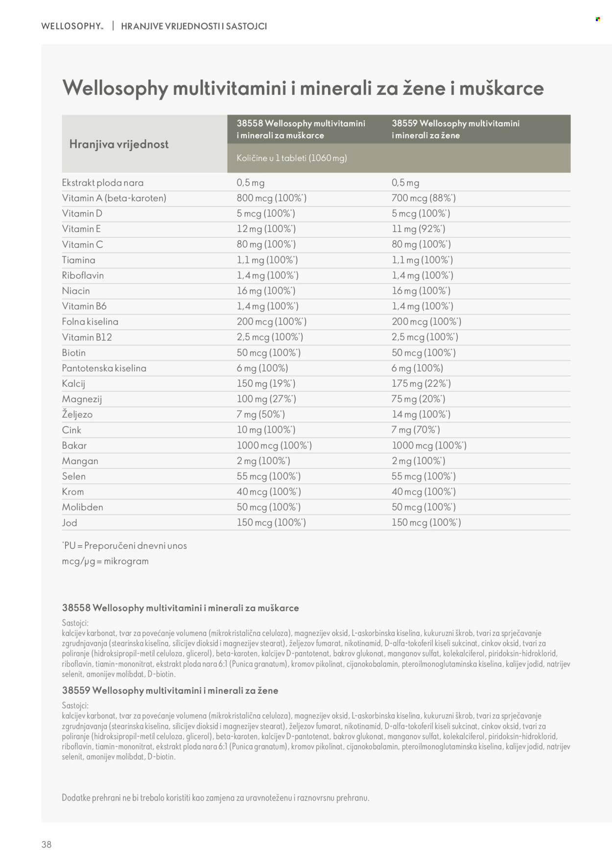
Task: Click the page number 38
Action: [x=47, y=845]
